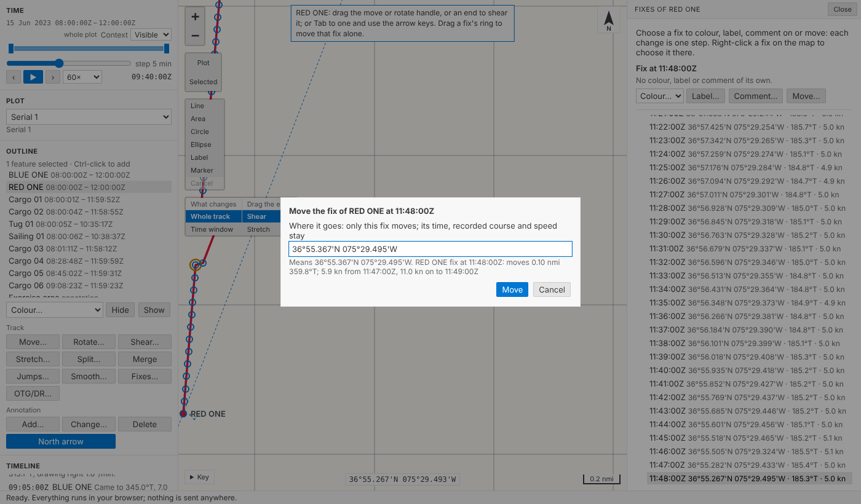Step forward one time step
This screenshot has width=861, height=504.
point(53,77)
